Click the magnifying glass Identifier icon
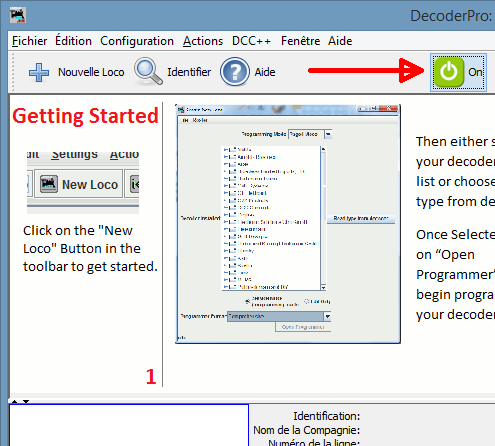This screenshot has width=495, height=446. pos(148,71)
